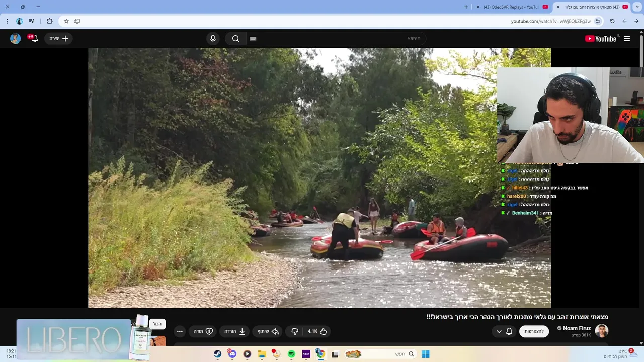The height and width of the screenshot is (362, 644).
Task: Select the active video YouTube tab
Action: coord(593,7)
